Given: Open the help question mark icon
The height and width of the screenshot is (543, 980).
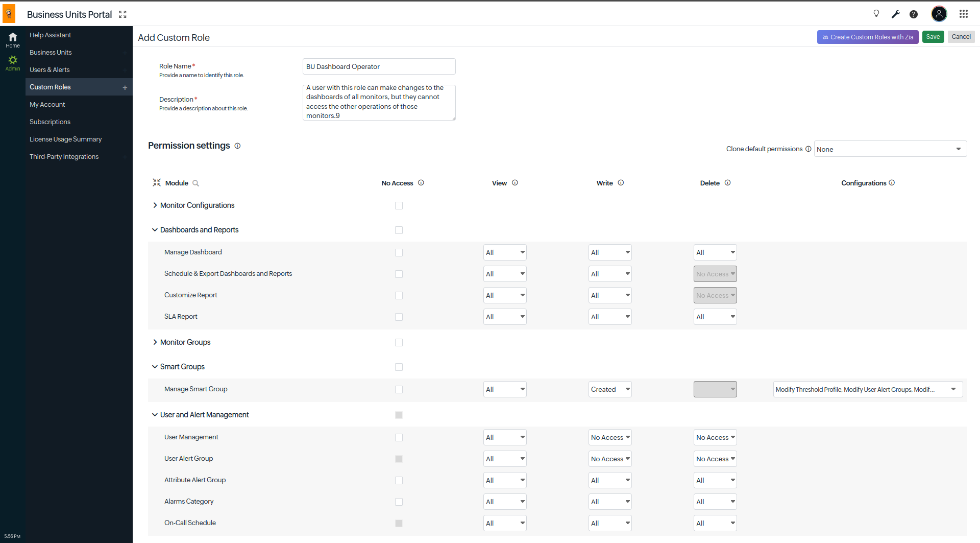Looking at the screenshot, I should (914, 14).
